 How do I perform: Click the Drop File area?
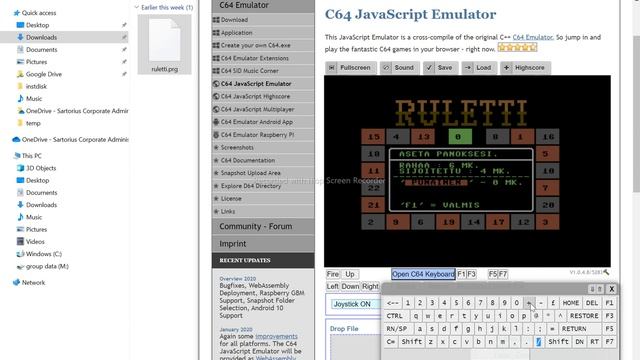355,347
